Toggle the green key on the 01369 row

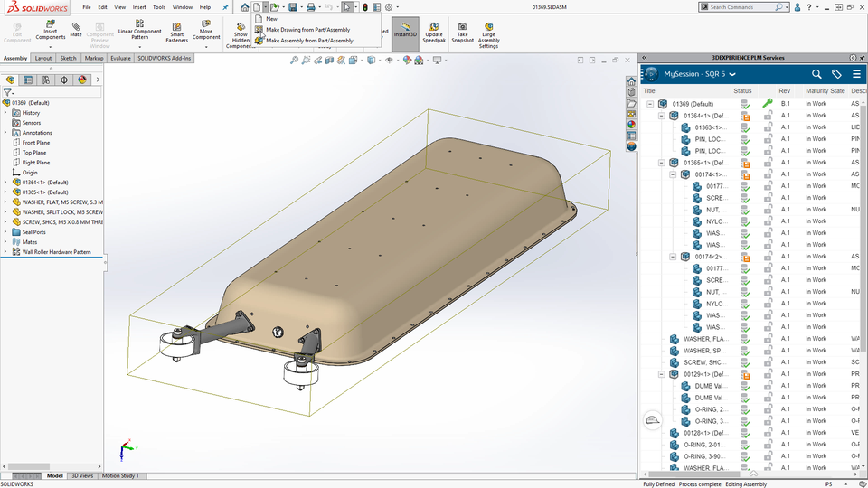click(768, 103)
